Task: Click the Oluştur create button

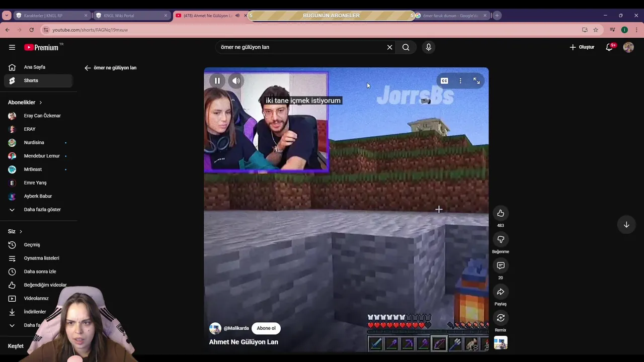Action: [x=582, y=47]
